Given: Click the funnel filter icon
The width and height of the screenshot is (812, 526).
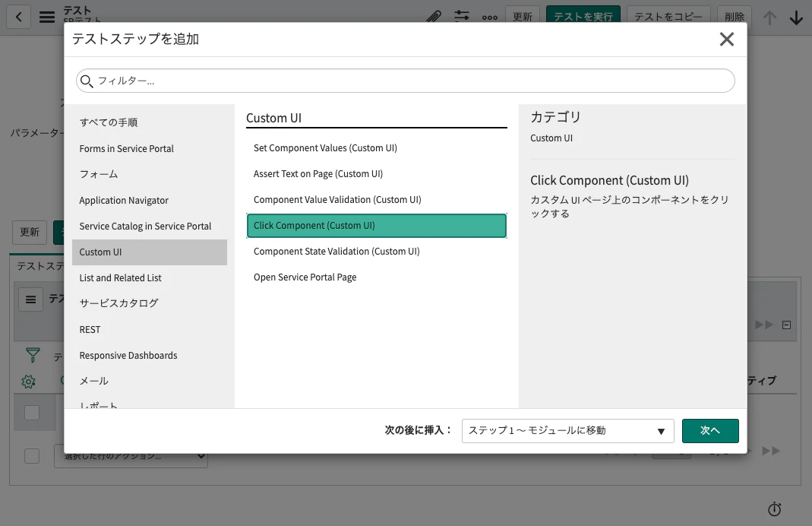Looking at the screenshot, I should pos(33,355).
